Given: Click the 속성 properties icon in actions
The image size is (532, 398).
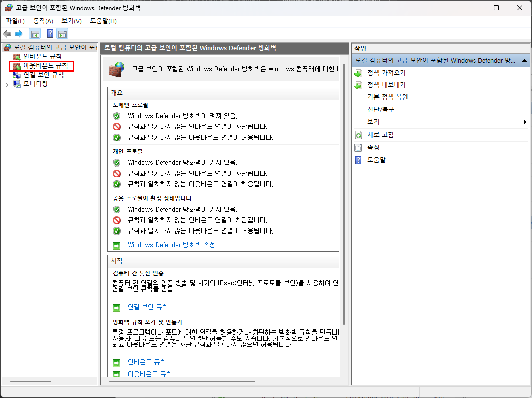Looking at the screenshot, I should [x=358, y=148].
